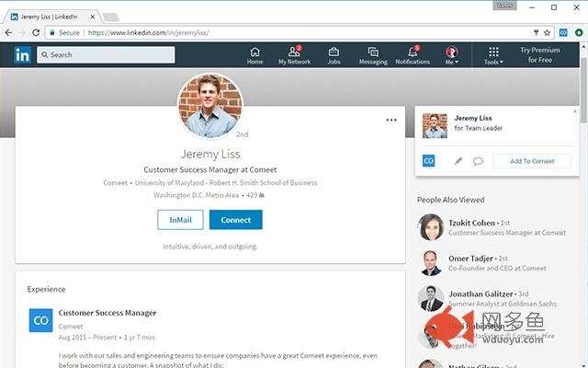Expand the Tools grid dropdown
The height and width of the screenshot is (368, 588).
[x=493, y=55]
